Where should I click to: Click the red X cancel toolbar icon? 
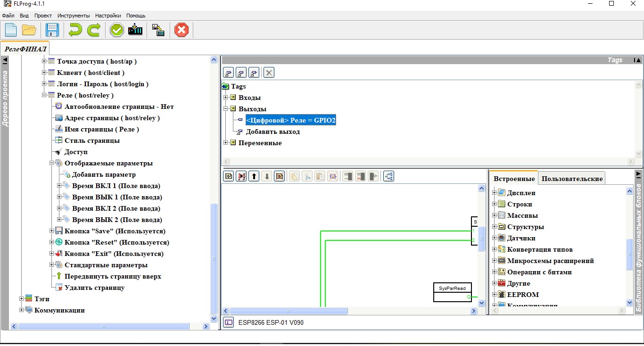[x=182, y=30]
